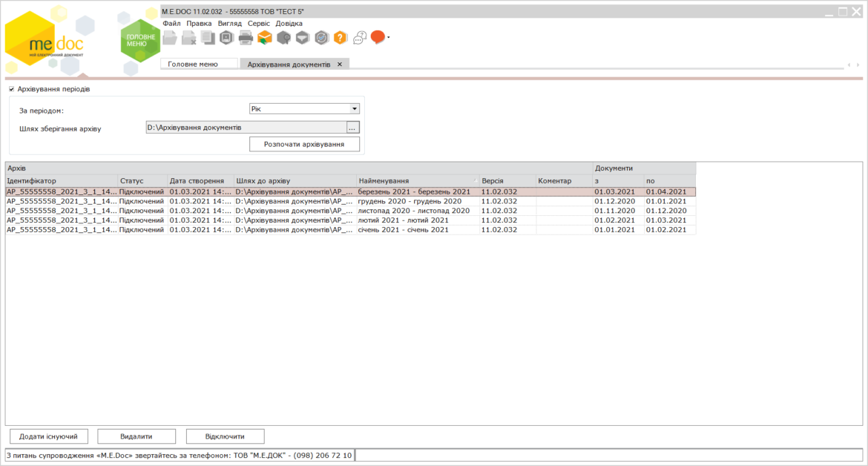The image size is (868, 466).
Task: Click the open folder toolbar icon
Action: (170, 38)
